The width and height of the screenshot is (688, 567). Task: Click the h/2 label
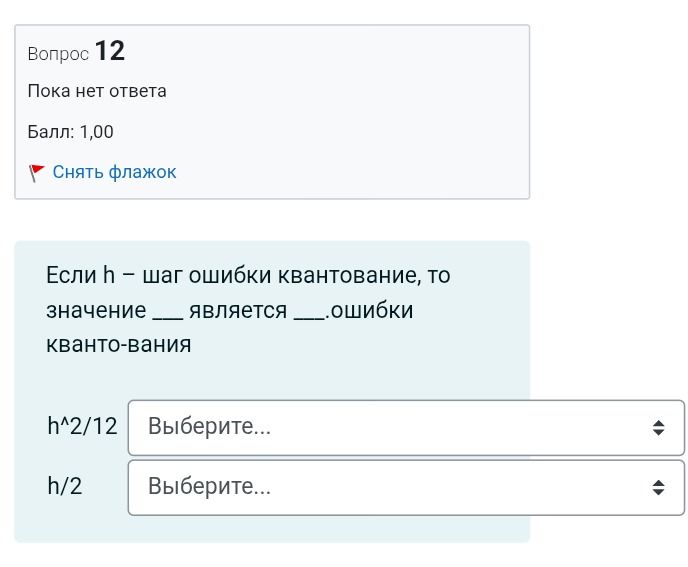coord(65,486)
